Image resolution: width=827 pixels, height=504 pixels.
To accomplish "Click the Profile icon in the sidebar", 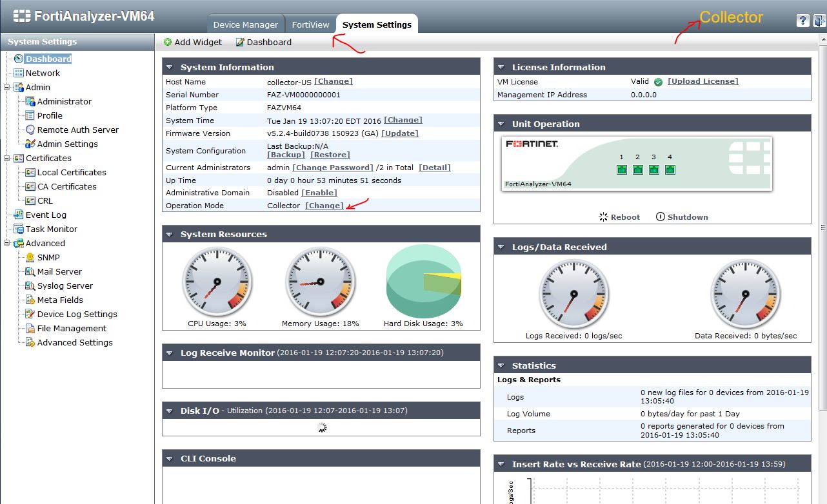I will (x=30, y=115).
